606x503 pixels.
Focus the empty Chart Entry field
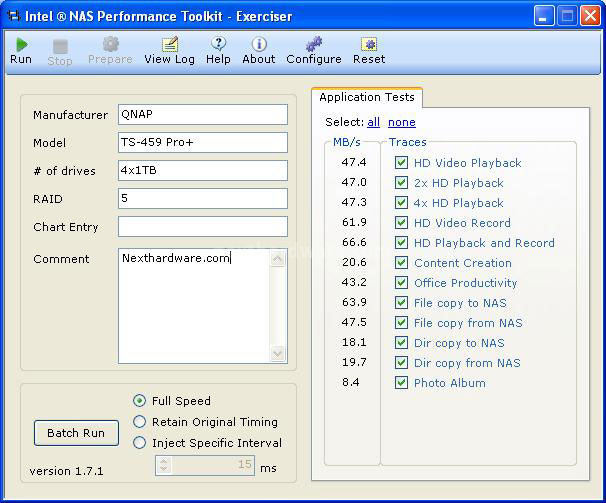tap(203, 226)
